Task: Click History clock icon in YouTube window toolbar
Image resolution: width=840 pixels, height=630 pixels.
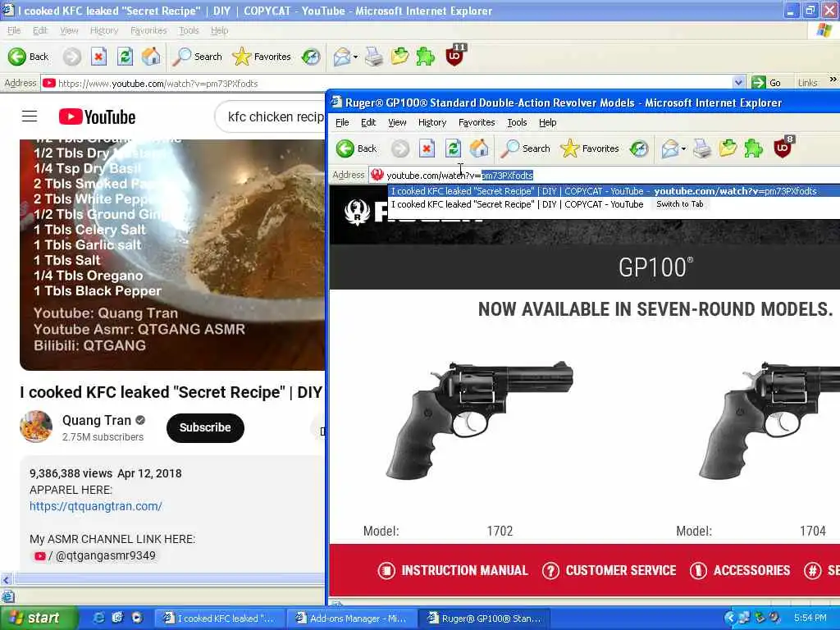Action: [x=311, y=57]
